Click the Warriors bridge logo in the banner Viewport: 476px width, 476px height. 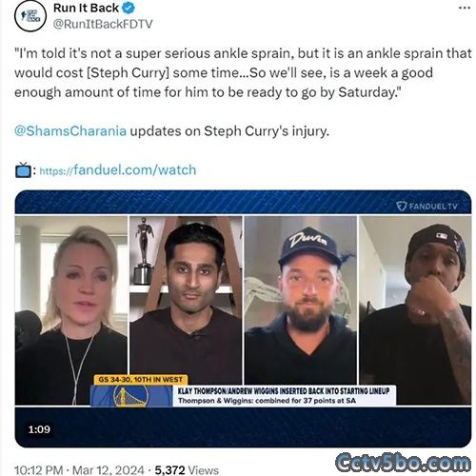pyautogui.click(x=130, y=397)
